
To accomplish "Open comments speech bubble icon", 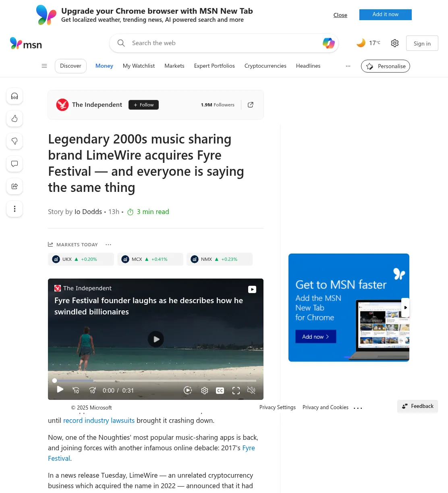I will [x=15, y=164].
